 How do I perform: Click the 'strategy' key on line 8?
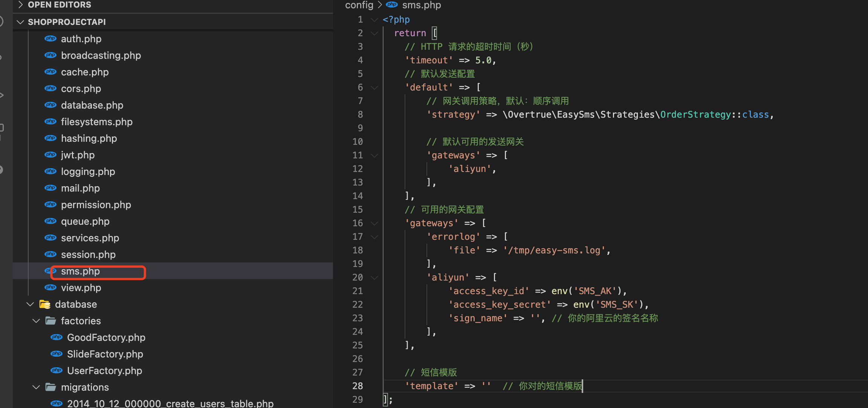tap(453, 115)
